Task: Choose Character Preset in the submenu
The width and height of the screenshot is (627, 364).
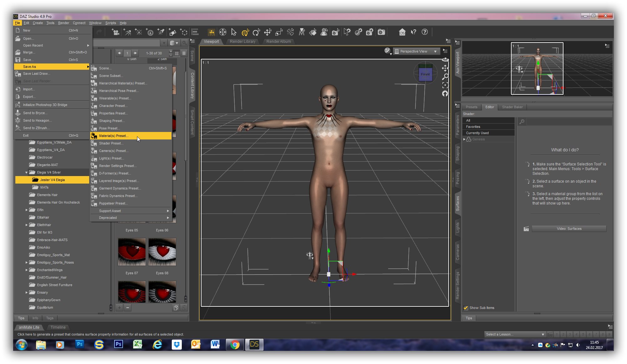Action: coord(131,106)
